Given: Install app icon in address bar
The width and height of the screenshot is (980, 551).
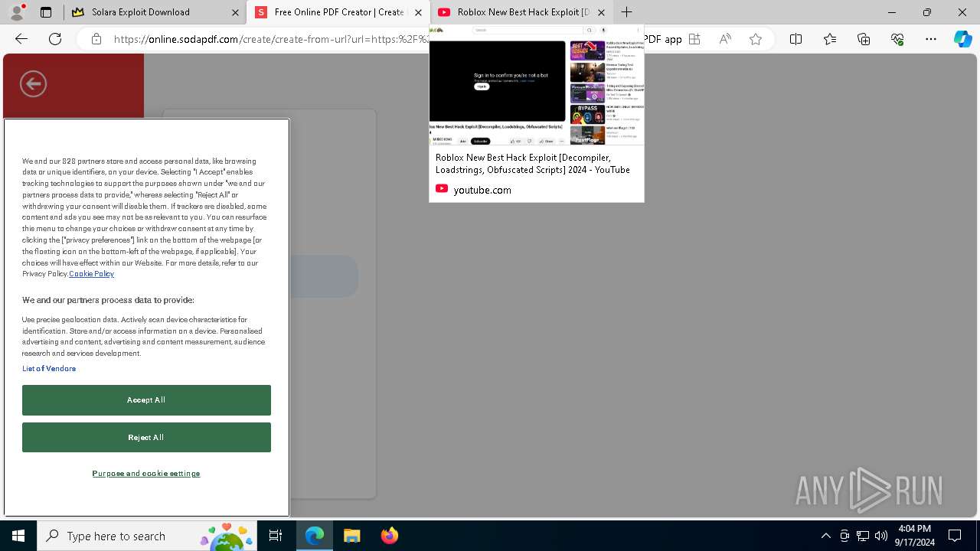Looking at the screenshot, I should pos(694,39).
